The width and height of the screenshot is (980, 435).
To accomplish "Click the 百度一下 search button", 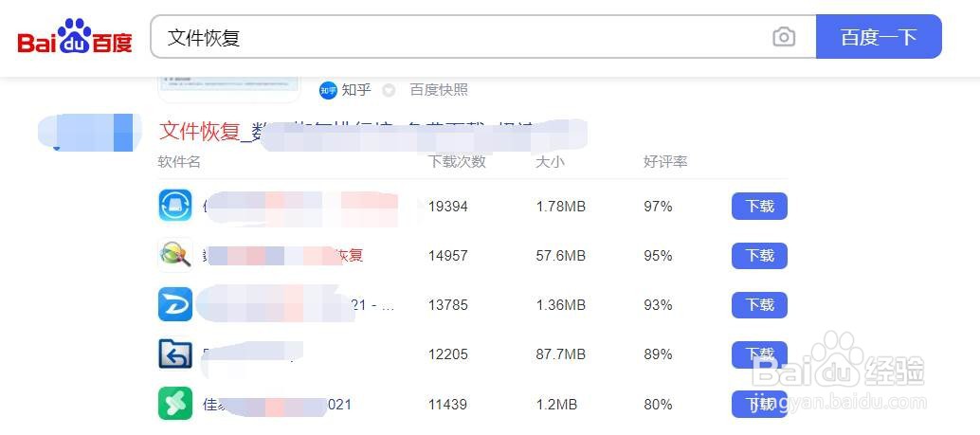I will point(879,37).
